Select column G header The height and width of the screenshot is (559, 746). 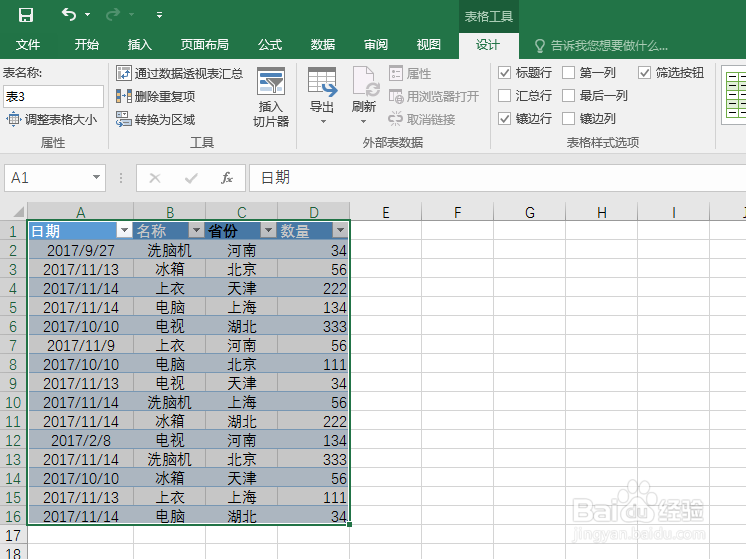point(530,212)
